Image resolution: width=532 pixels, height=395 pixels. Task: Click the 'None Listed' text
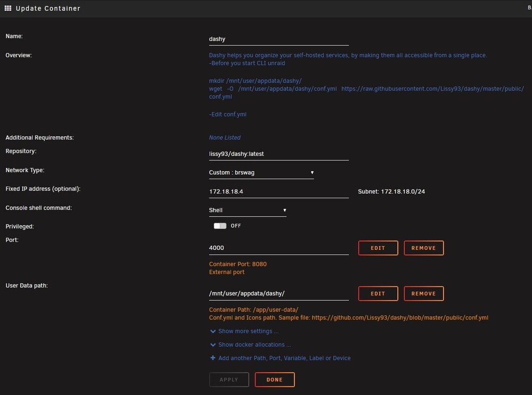point(225,137)
